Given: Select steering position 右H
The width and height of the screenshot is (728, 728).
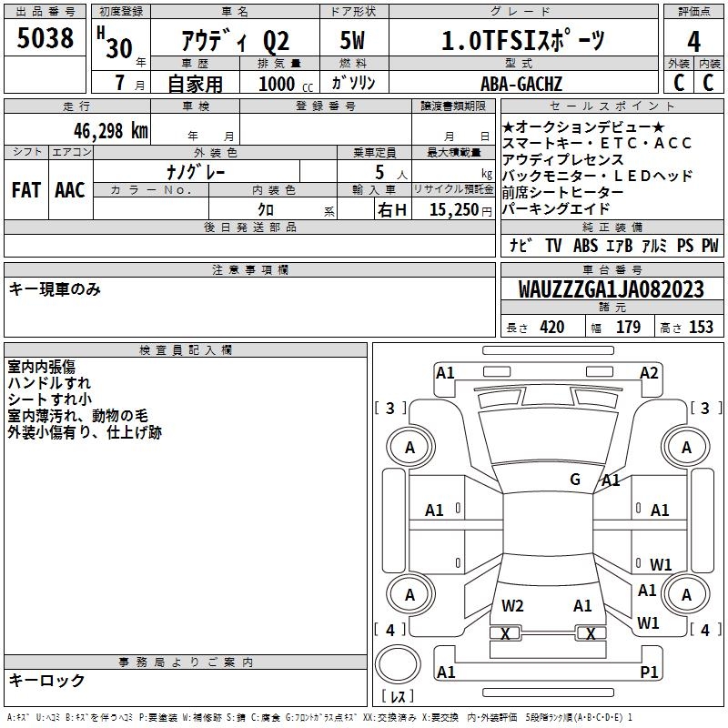Looking at the screenshot, I should 392,210.
